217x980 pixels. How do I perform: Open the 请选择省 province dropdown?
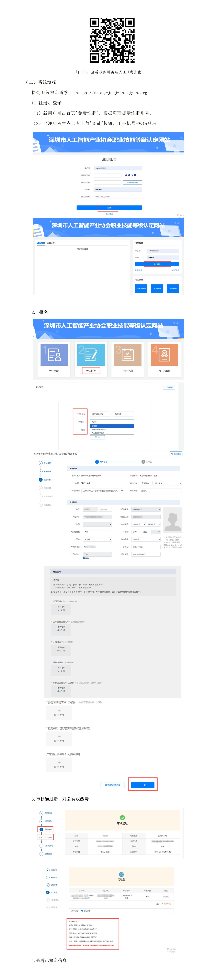[101, 414]
